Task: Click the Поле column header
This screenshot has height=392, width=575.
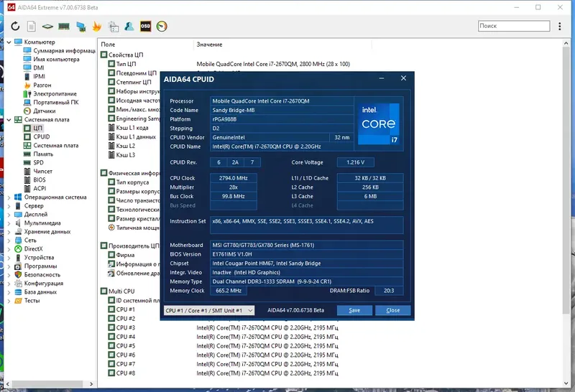Action: (x=108, y=45)
